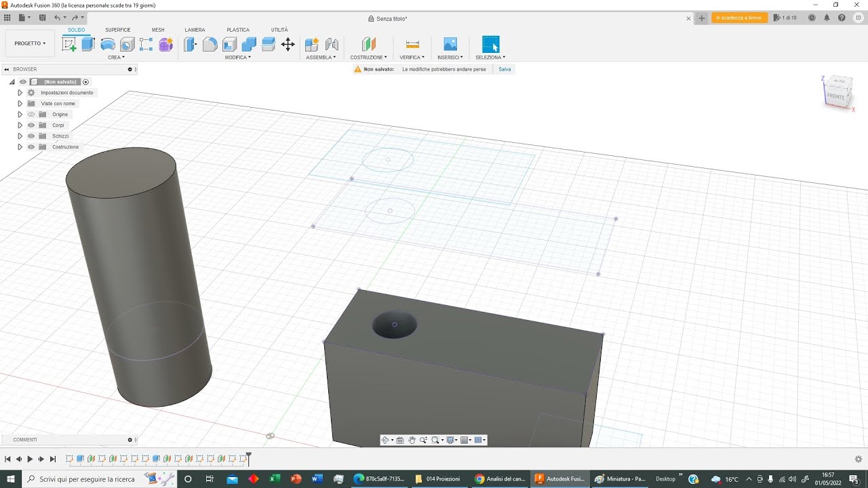868x488 pixels.
Task: Open the MODIFICA dropdown menu
Action: coord(238,58)
